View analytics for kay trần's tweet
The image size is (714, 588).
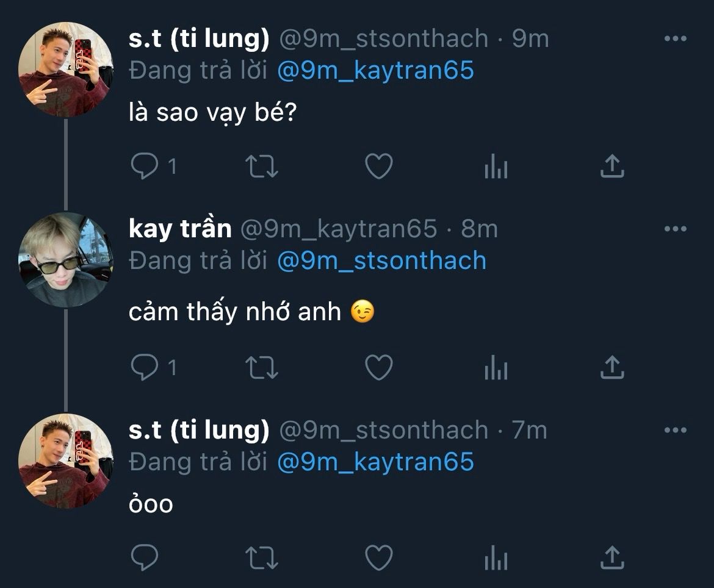tap(496, 367)
